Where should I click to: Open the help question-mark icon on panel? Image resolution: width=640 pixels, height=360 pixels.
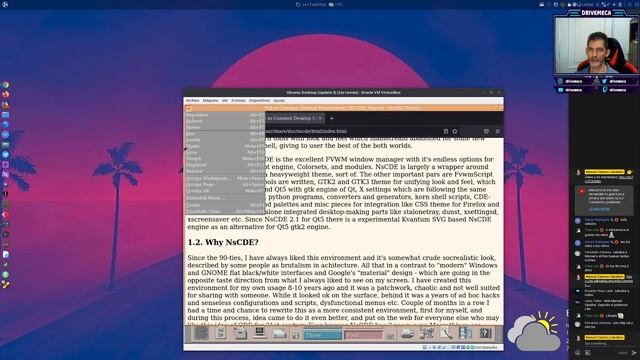(485, 333)
